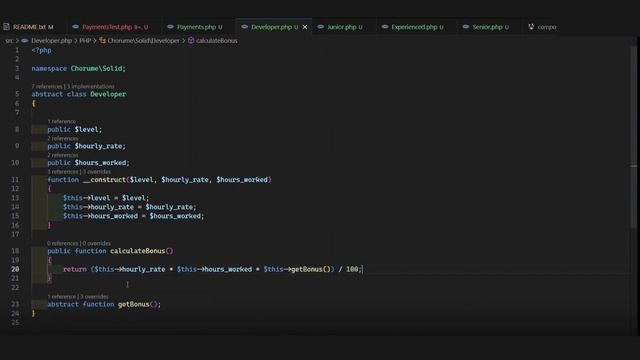This screenshot has width=640, height=360.
Task: Click the PHP icon on Payments.php tab
Action: coord(170,27)
